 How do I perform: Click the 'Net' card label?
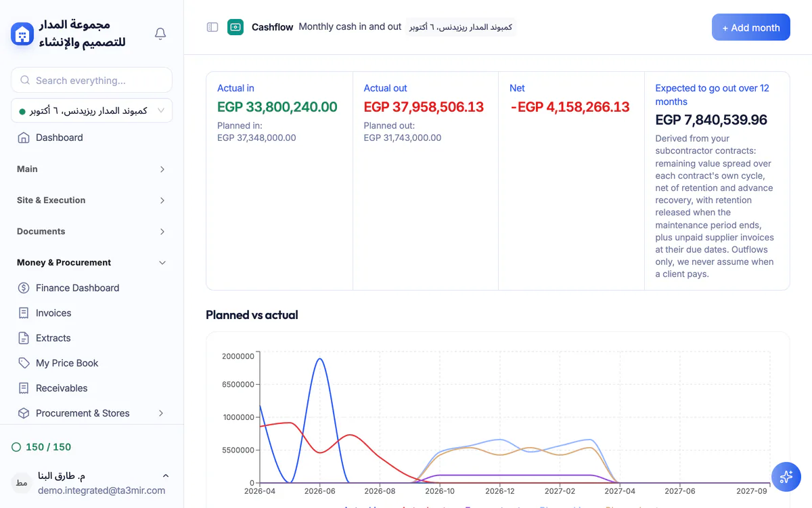[517, 88]
